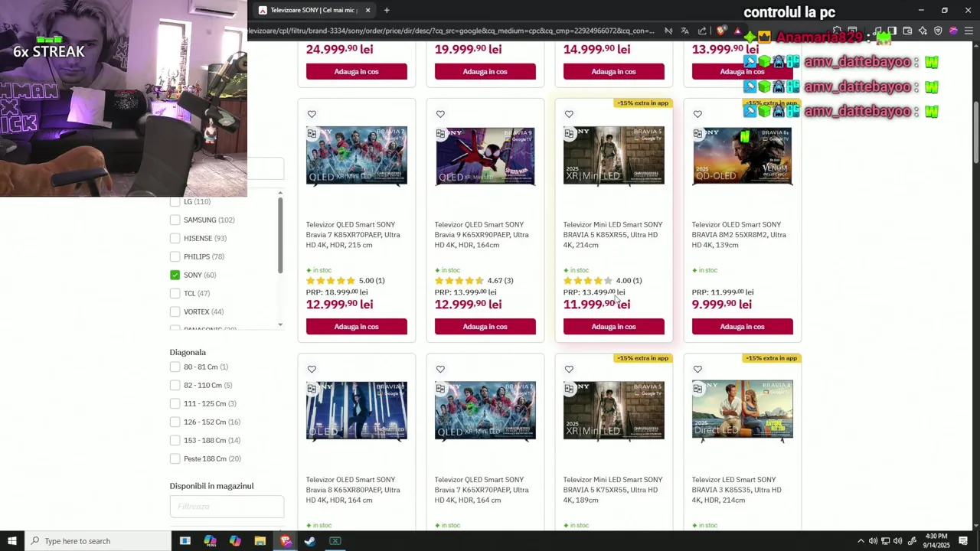Check the 153 - 188 Cm diagonal filter
Viewport: 980px width, 551px height.
[x=175, y=440]
